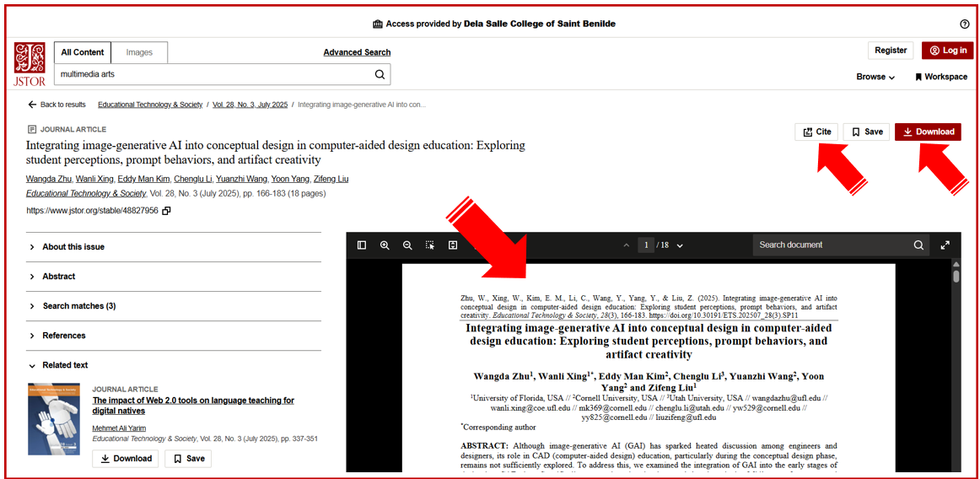
Task: Click the 'multimedia arts' search field
Action: (213, 74)
